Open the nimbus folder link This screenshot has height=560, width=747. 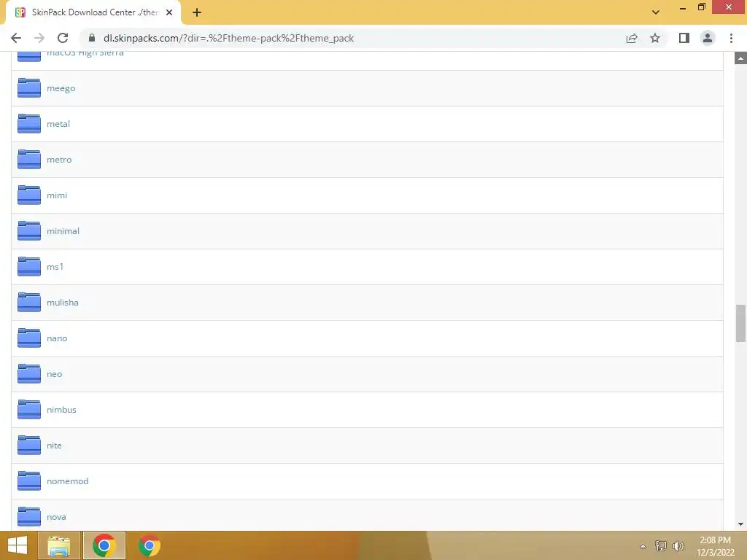pos(61,410)
